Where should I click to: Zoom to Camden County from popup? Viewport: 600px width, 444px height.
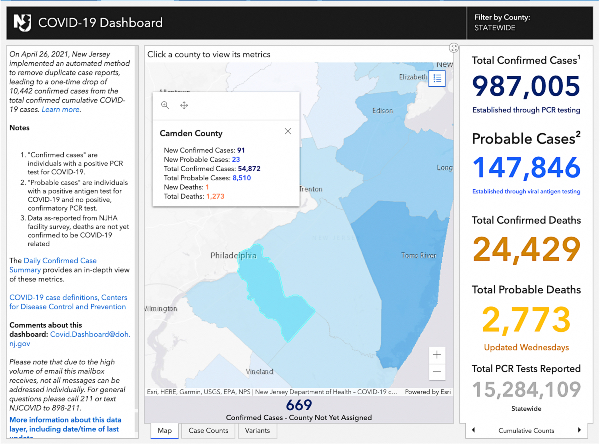pyautogui.click(x=165, y=105)
